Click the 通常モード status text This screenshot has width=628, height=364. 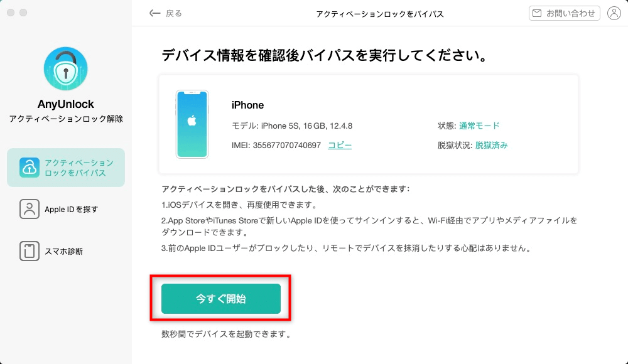479,126
